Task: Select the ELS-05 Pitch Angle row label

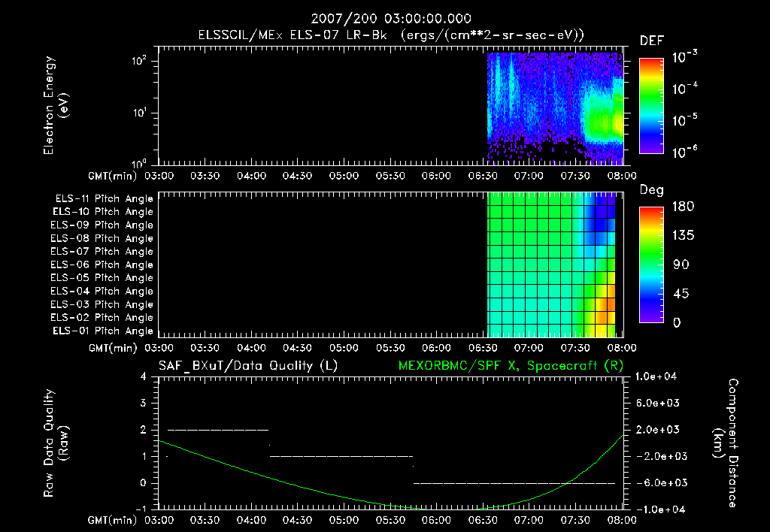Action: (102, 278)
